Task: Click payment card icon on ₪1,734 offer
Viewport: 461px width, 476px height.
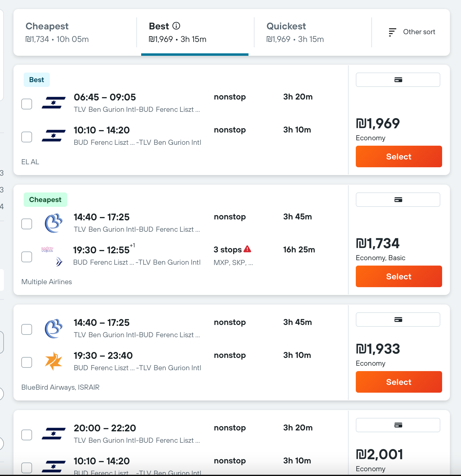Action: 398,200
